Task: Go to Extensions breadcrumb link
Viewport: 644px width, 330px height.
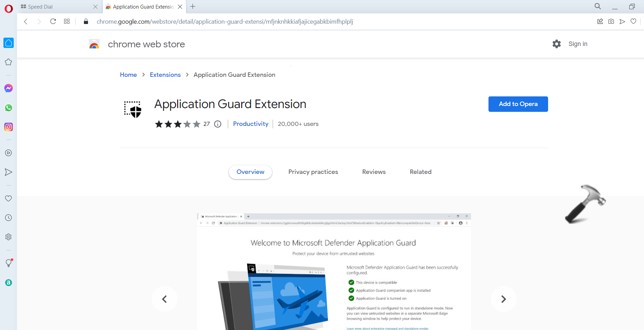Action: (x=165, y=75)
